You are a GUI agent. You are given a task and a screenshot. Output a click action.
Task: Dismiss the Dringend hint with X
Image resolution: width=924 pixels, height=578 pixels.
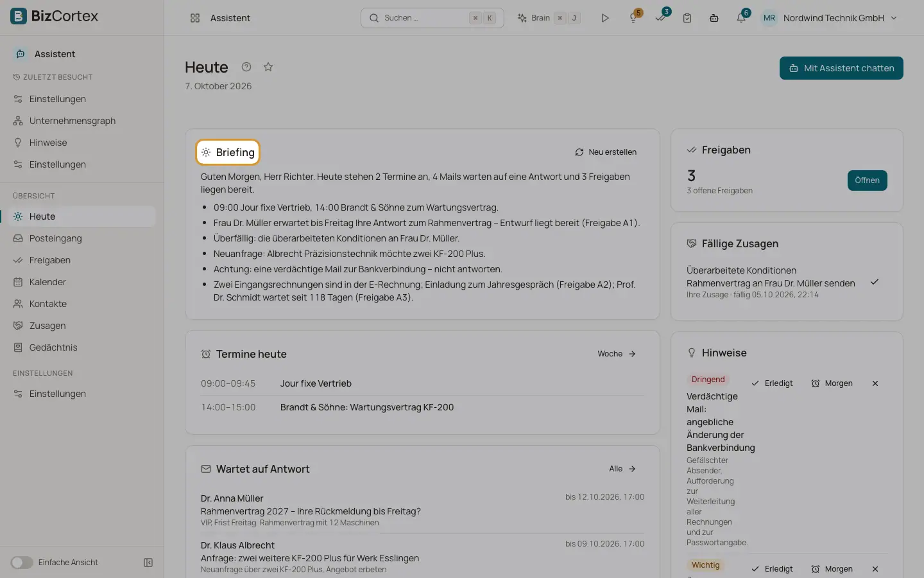[x=875, y=383]
